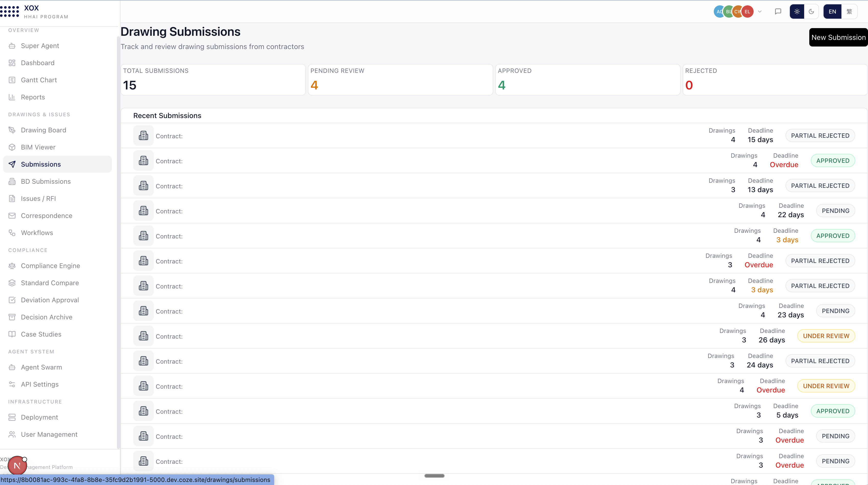Click the Deployment server icon
Image resolution: width=868 pixels, height=485 pixels.
(12, 418)
